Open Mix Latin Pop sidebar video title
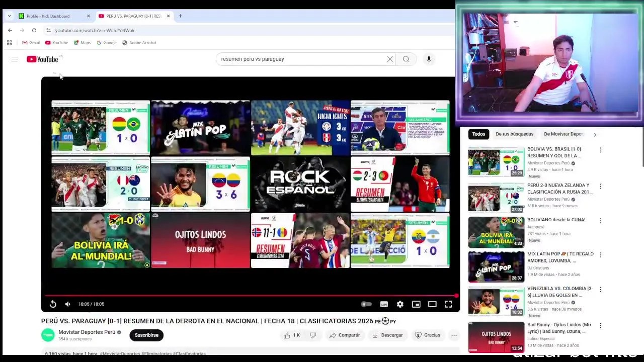 [x=560, y=257]
